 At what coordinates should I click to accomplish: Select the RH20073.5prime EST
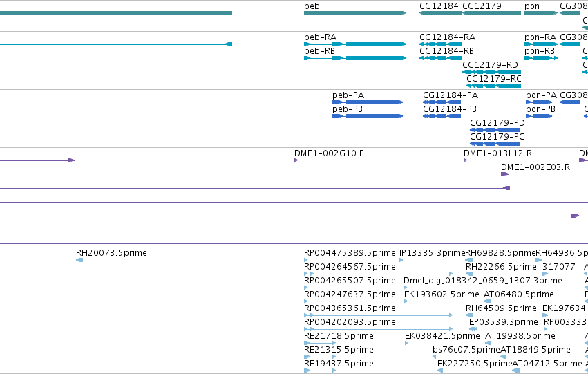(79, 260)
